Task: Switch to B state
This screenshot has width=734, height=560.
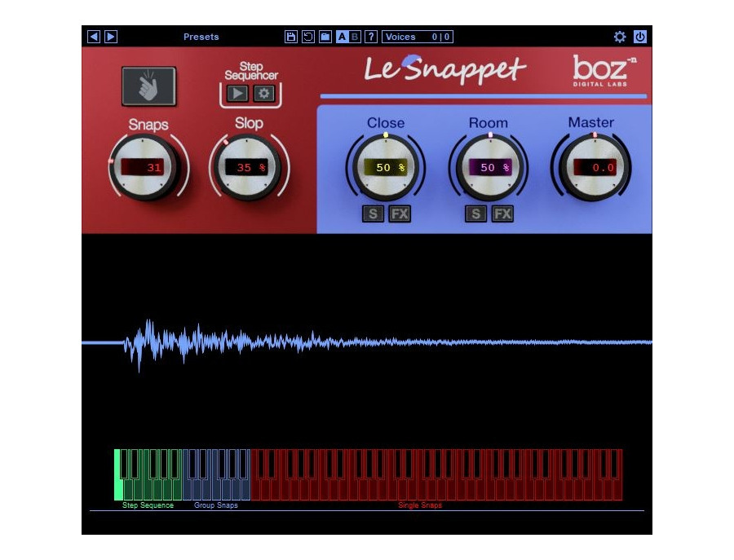Action: tap(355, 37)
